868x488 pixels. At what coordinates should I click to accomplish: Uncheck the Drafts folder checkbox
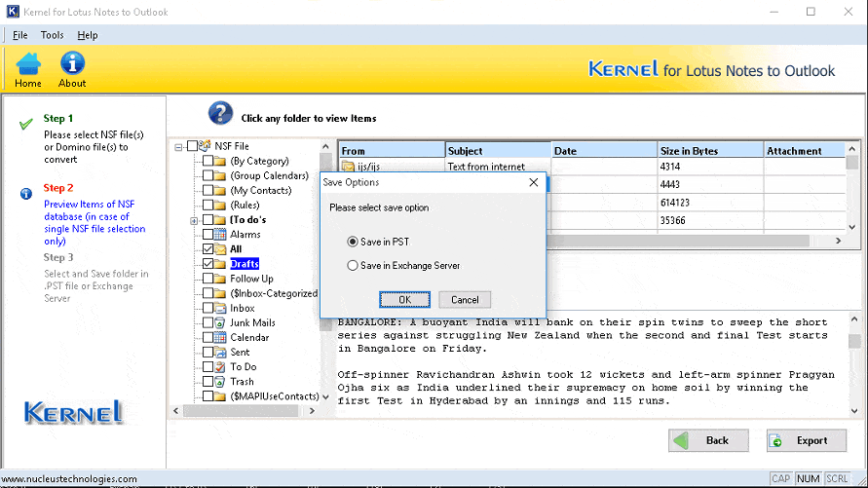[208, 264]
